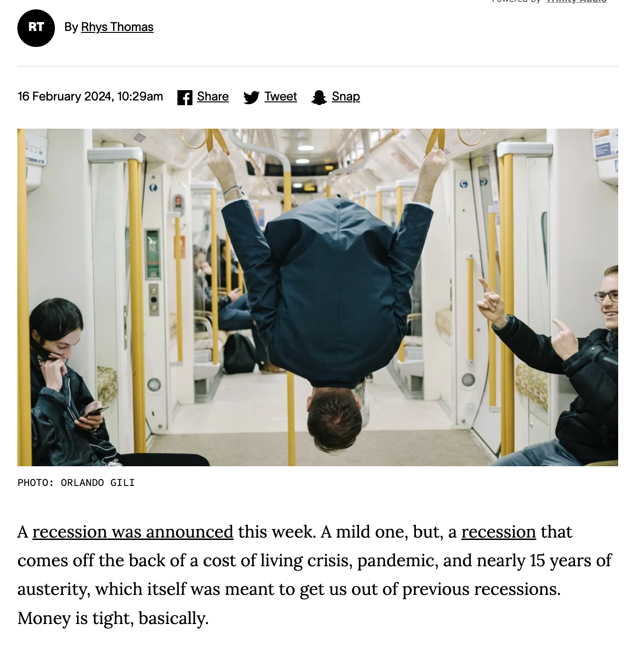
Task: Click the Orlando Gili photo credit
Action: pos(76,483)
